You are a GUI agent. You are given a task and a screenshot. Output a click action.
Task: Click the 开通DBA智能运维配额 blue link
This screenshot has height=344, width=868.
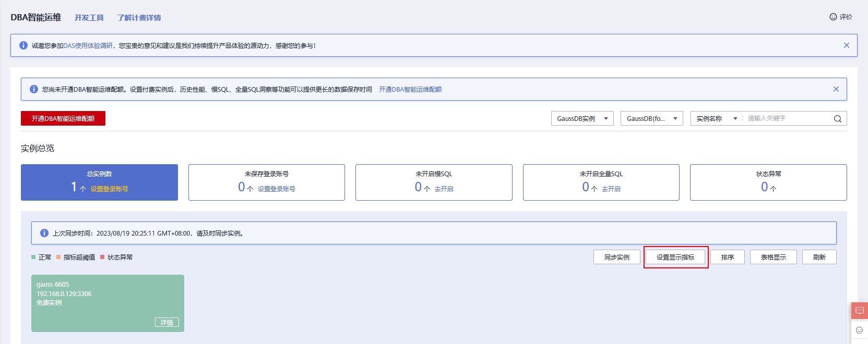[x=410, y=90]
